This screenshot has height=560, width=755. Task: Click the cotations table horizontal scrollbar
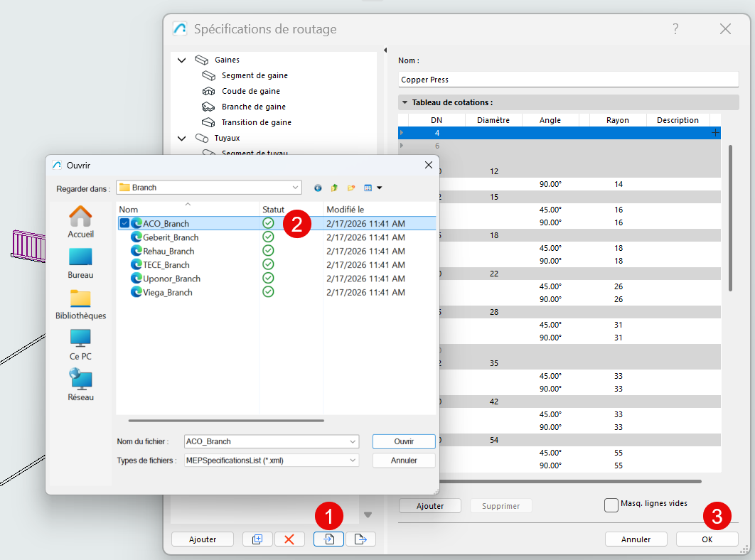coord(571,481)
